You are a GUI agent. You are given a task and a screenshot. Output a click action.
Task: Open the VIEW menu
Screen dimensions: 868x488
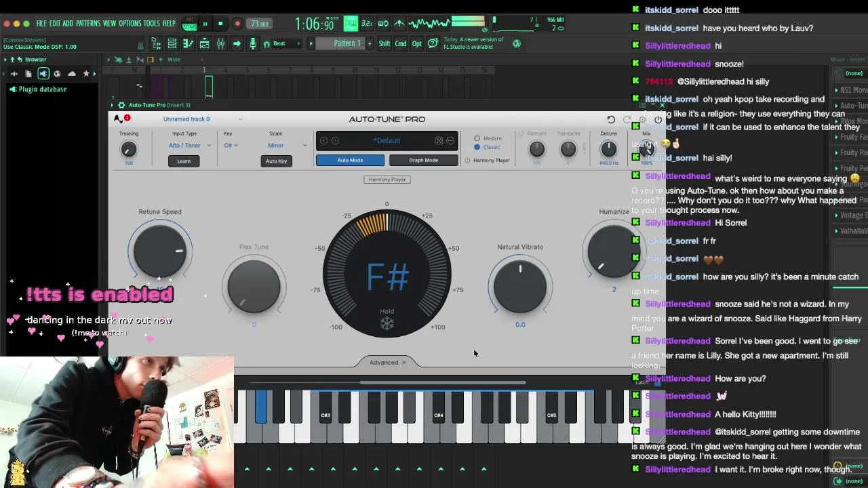(109, 24)
